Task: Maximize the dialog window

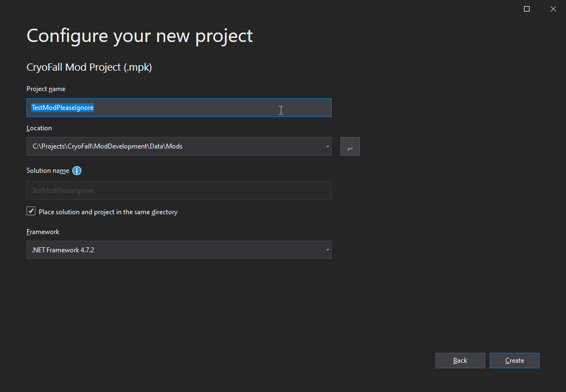Action: [527, 9]
